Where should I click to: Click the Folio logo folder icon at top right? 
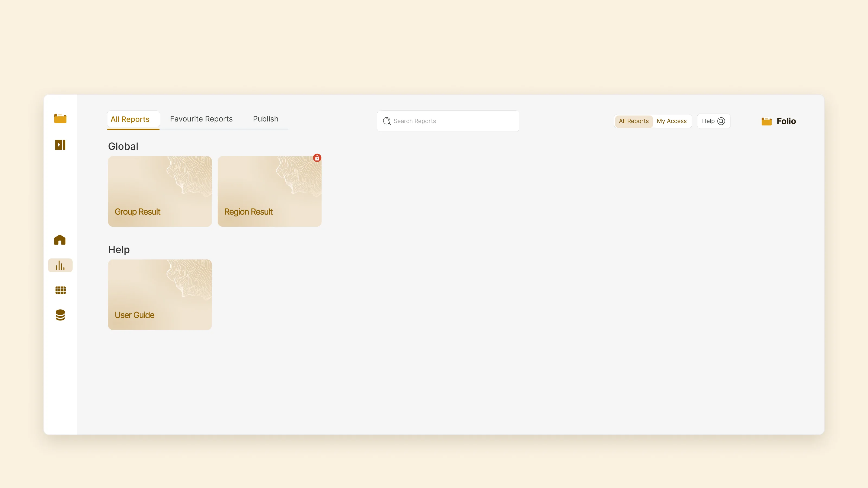tap(767, 121)
